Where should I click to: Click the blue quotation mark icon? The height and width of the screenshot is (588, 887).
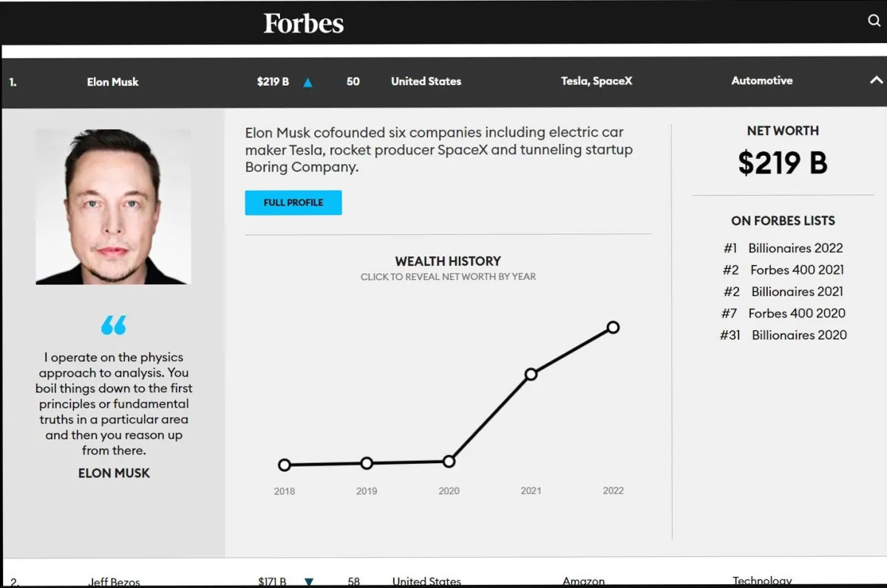(x=114, y=325)
